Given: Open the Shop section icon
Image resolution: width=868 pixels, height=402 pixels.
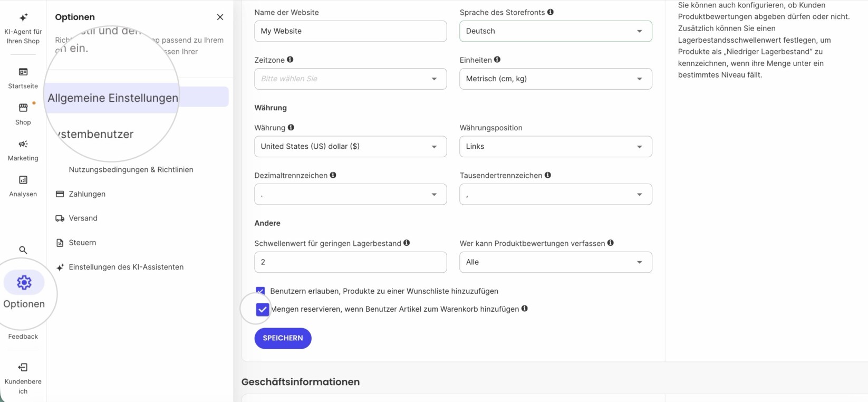Looking at the screenshot, I should pos(23,108).
